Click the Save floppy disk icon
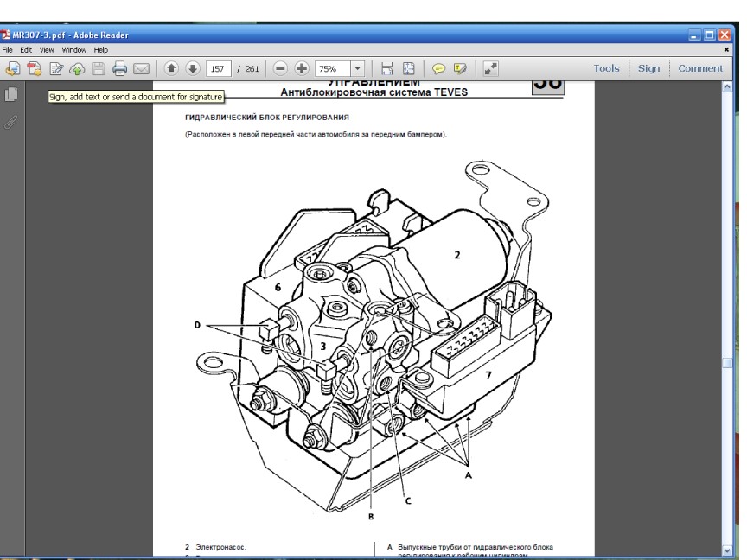Screen dimensions: 747x560 99,69
